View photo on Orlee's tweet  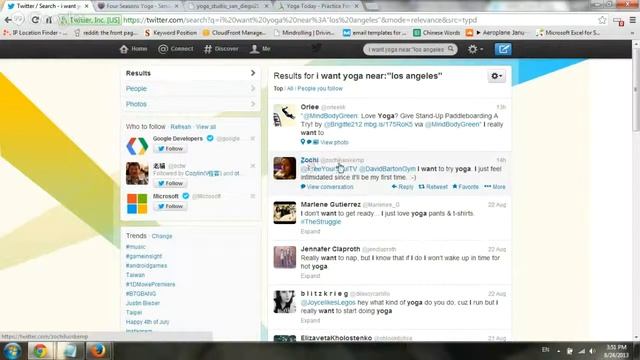[334, 142]
